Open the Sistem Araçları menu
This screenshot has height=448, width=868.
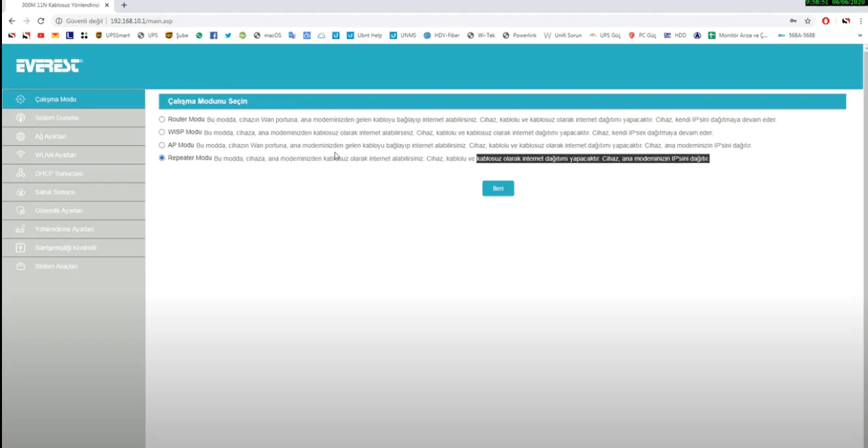73,266
